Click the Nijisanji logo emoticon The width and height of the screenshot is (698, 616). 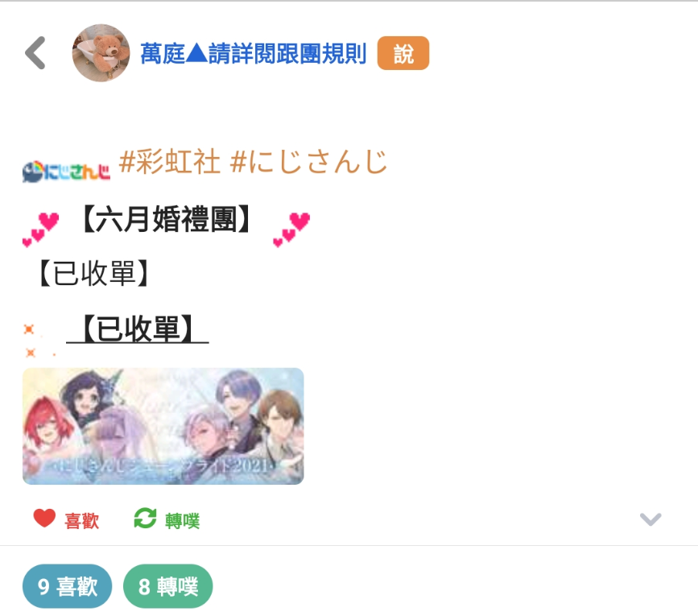(x=66, y=172)
